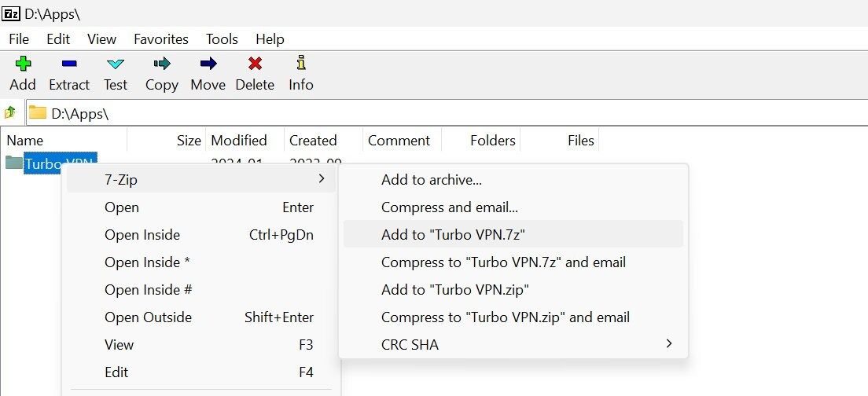Screen dimensions: 868x396
Task: Sort by the Size column header
Action: 166,141
